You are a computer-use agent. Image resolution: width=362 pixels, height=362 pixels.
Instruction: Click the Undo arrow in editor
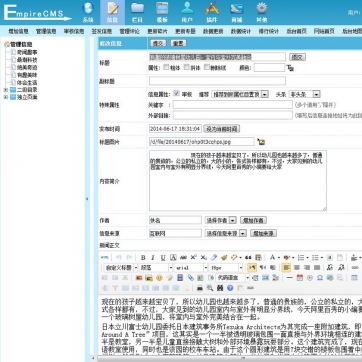point(119,257)
